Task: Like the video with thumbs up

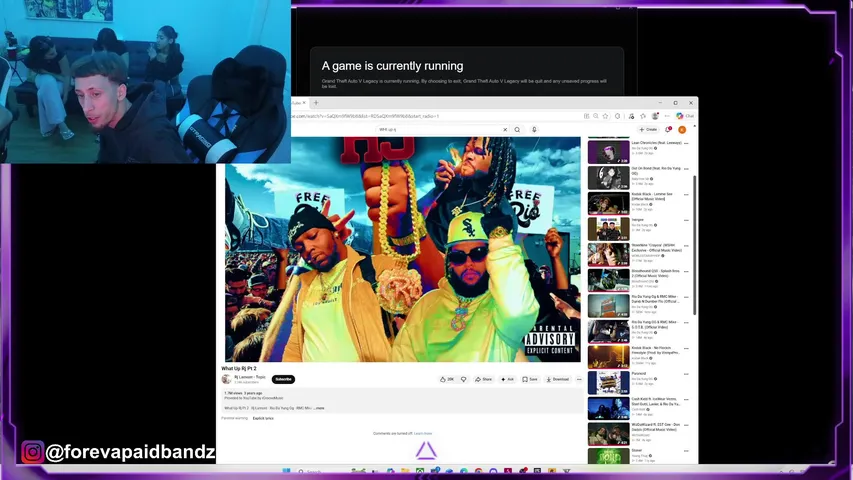Action: 447,379
